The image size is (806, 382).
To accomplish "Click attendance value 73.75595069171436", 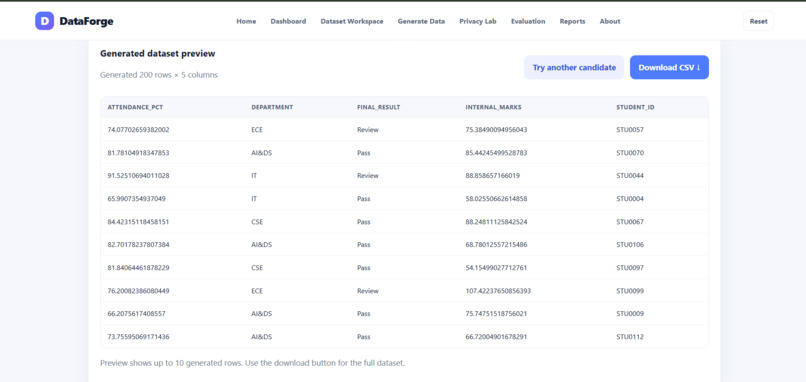I will click(138, 337).
